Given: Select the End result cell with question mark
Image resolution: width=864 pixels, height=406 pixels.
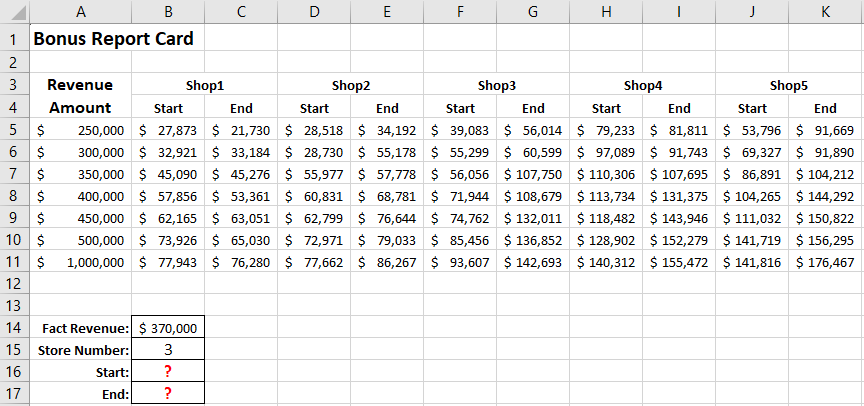Looking at the screenshot, I should (168, 394).
